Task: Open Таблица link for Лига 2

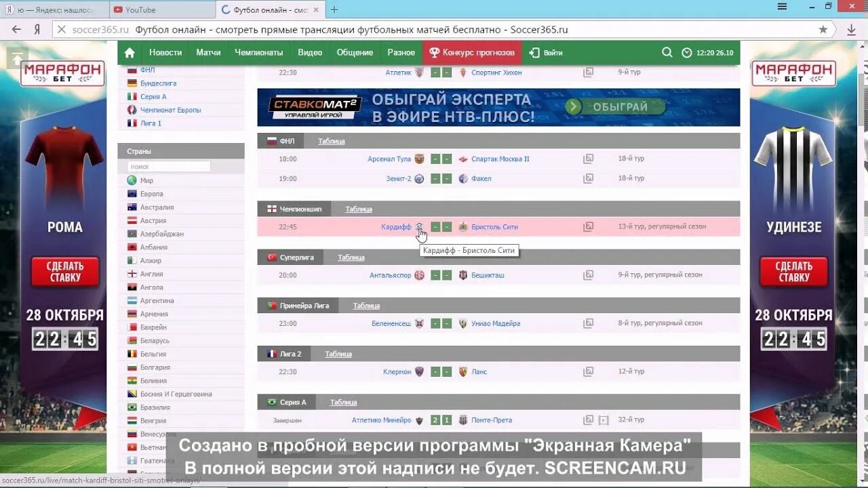Action: [x=338, y=354]
